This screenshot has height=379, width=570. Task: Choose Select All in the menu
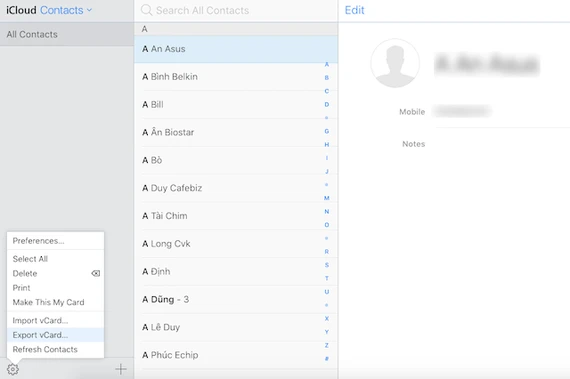point(55,259)
